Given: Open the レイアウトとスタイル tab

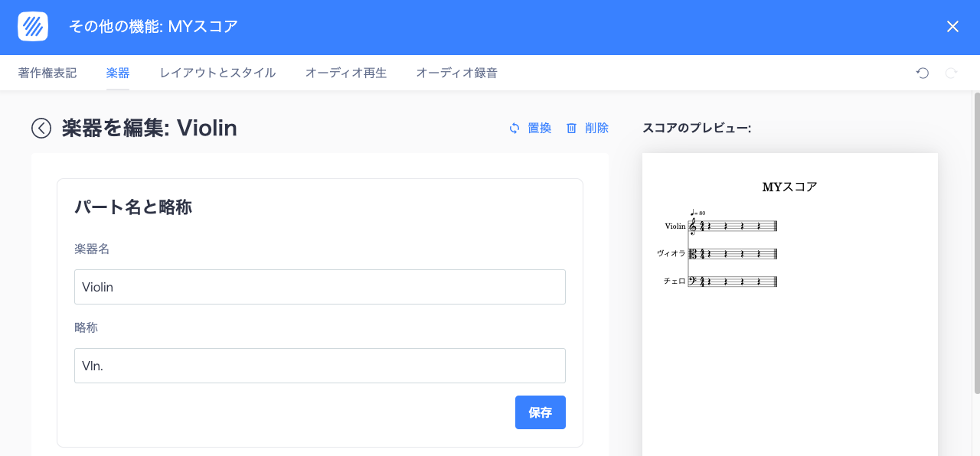Looking at the screenshot, I should (x=217, y=73).
